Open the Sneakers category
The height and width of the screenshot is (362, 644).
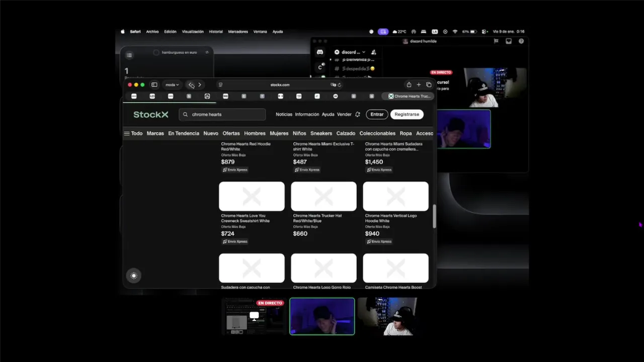pyautogui.click(x=321, y=134)
